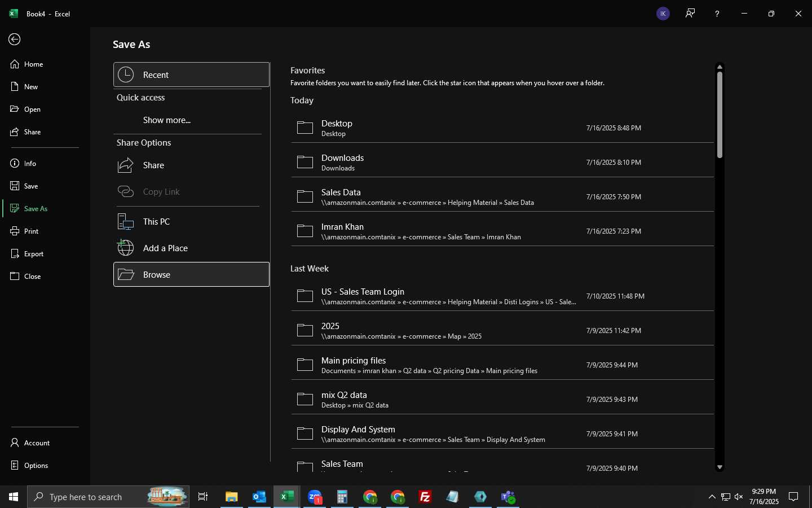Image resolution: width=812 pixels, height=508 pixels.
Task: Choose Open in the left sidebar
Action: (x=45, y=110)
